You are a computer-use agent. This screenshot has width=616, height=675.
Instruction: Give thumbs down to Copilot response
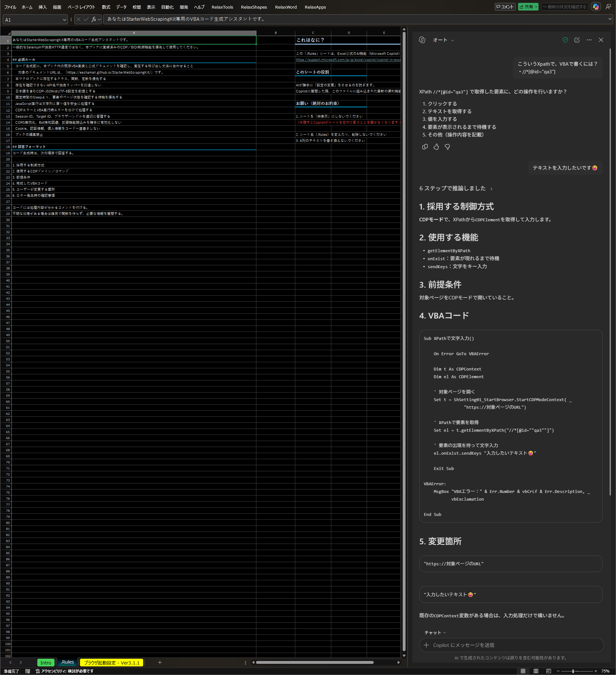tap(447, 147)
